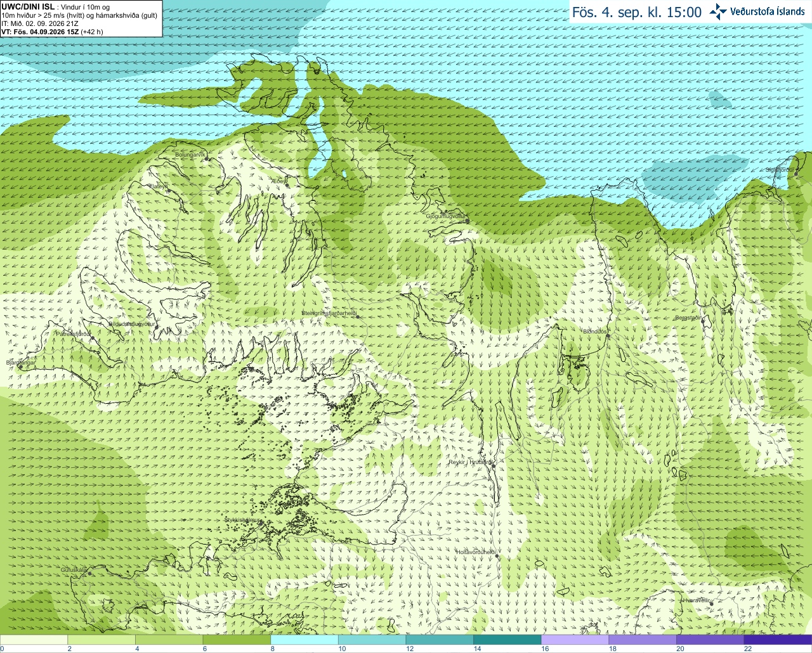Click the Holtavörðuheiði station marker
The width and height of the screenshot is (812, 653).
tap(497, 557)
